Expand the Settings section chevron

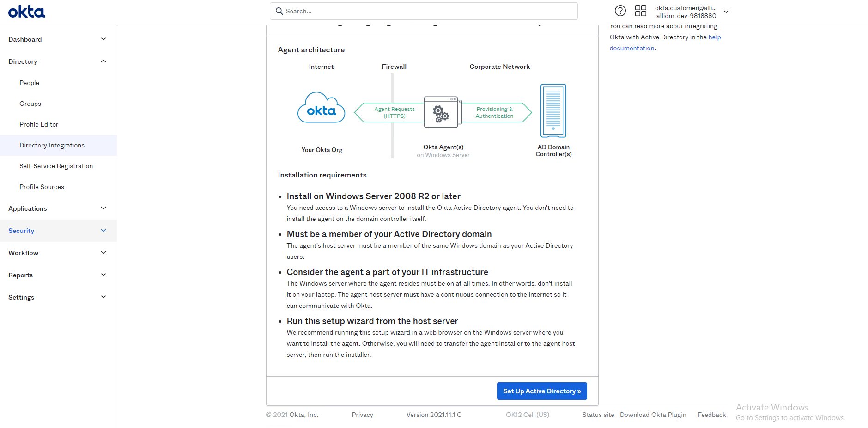(103, 297)
